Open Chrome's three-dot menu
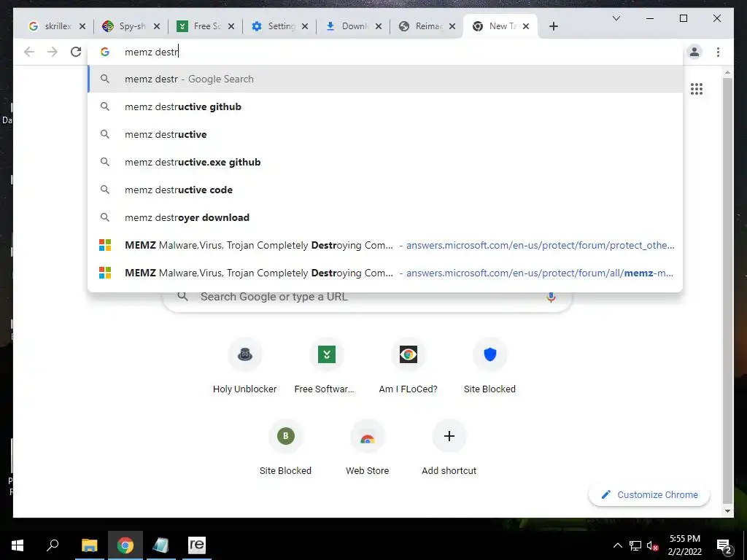 (x=718, y=52)
